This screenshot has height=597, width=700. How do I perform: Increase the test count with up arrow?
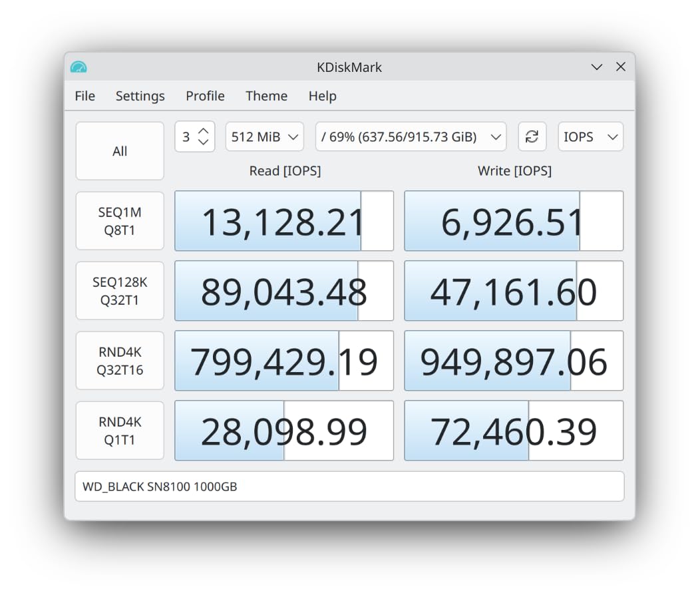click(204, 130)
